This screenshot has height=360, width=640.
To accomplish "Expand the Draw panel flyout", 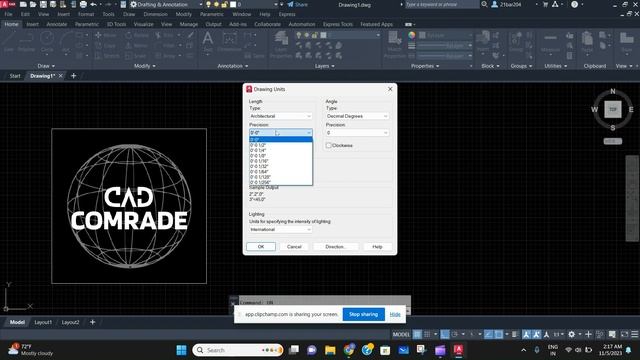I will coord(46,66).
